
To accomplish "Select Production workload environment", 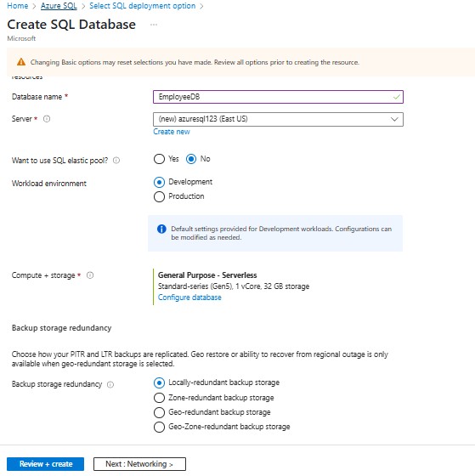I will (159, 196).
